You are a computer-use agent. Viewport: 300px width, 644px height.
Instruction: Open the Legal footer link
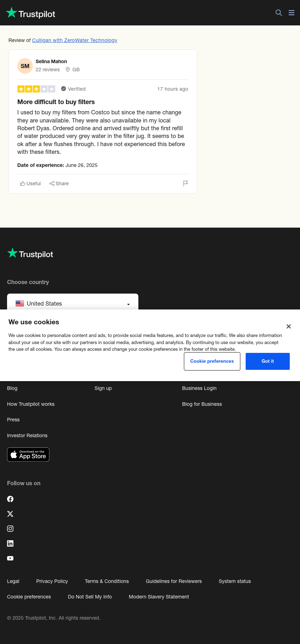13,581
